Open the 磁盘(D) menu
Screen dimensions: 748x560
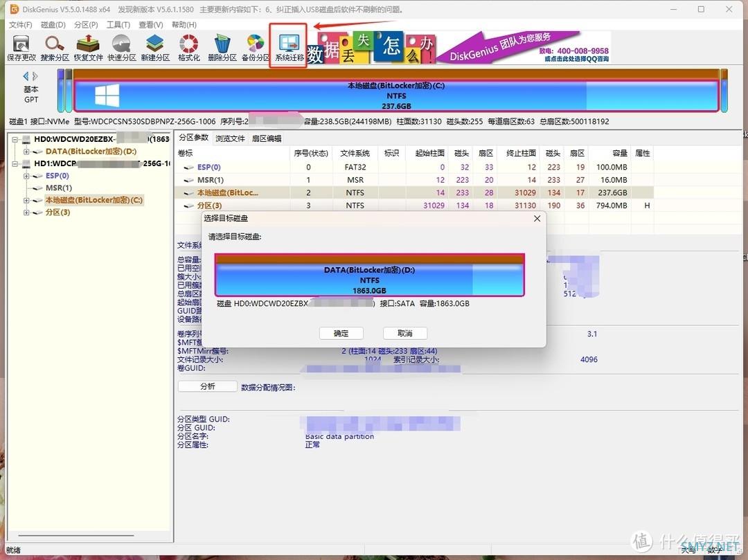click(x=53, y=25)
